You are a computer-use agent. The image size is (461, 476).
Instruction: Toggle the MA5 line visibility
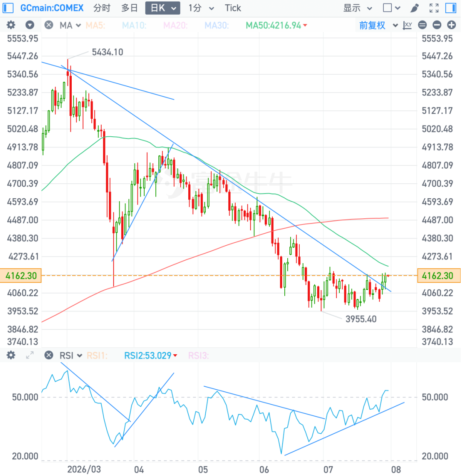tap(96, 25)
